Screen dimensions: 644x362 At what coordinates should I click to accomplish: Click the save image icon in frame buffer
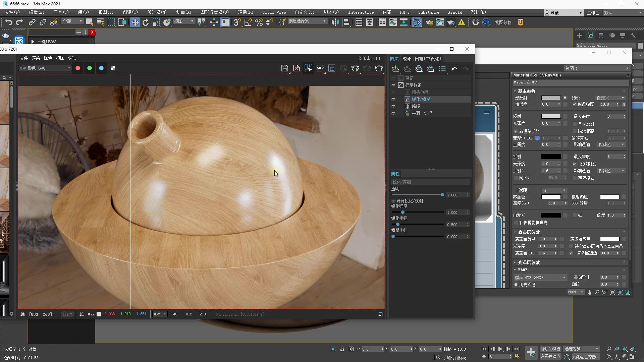284,68
